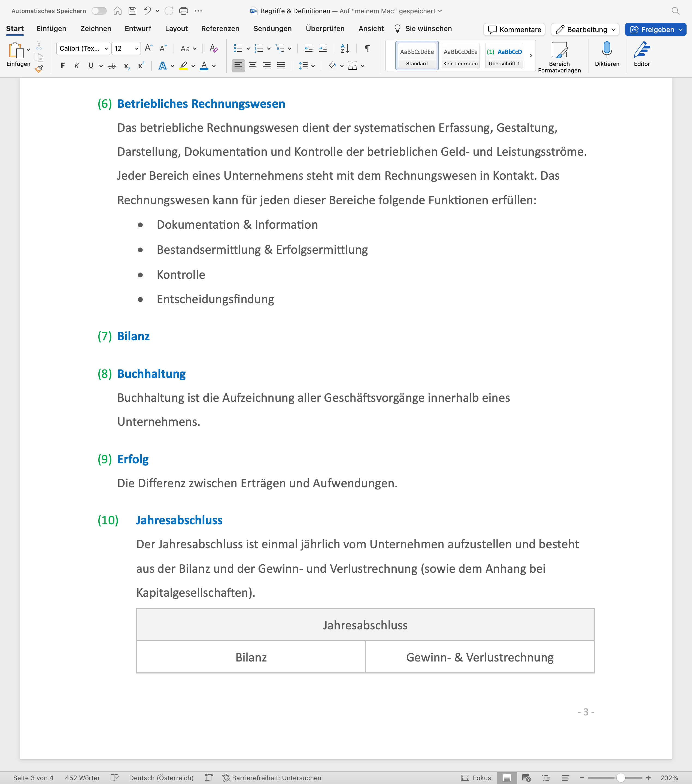Expand the Bearbeitung mode dropdown
This screenshot has width=692, height=784.
click(x=613, y=29)
